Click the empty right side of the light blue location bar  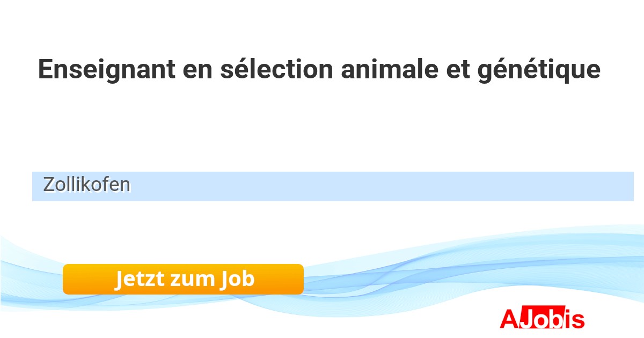pyautogui.click(x=429, y=186)
